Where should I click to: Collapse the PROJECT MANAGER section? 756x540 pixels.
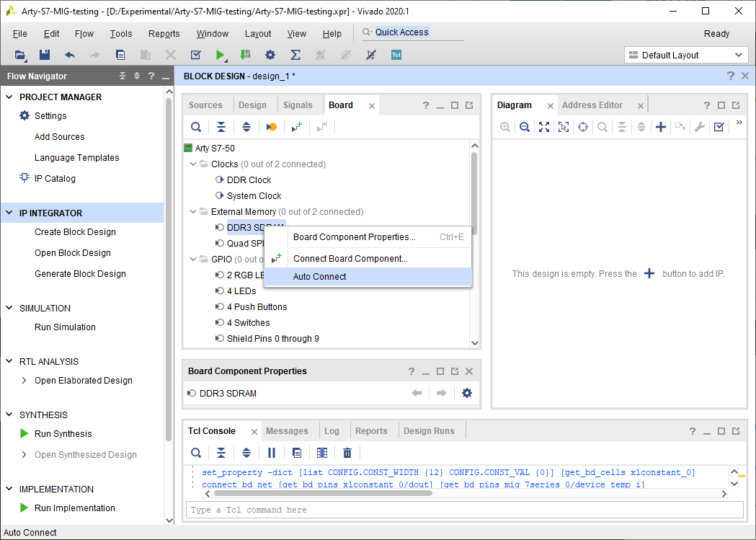9,97
